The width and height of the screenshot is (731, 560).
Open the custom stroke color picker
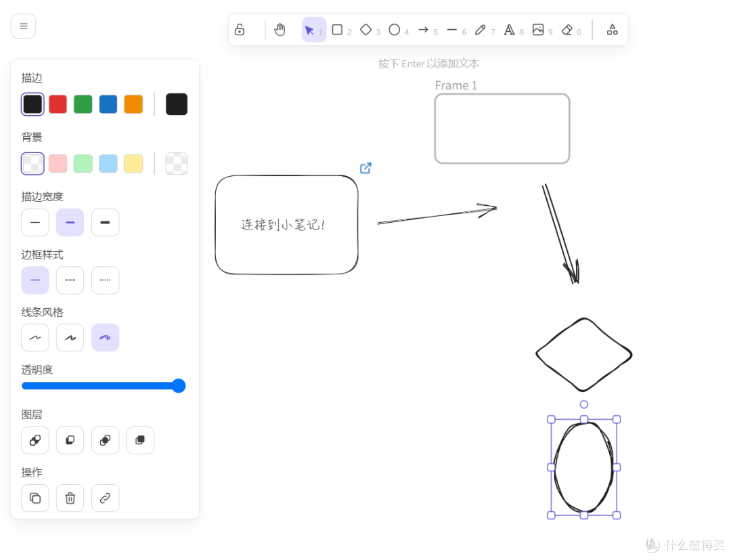pyautogui.click(x=177, y=104)
